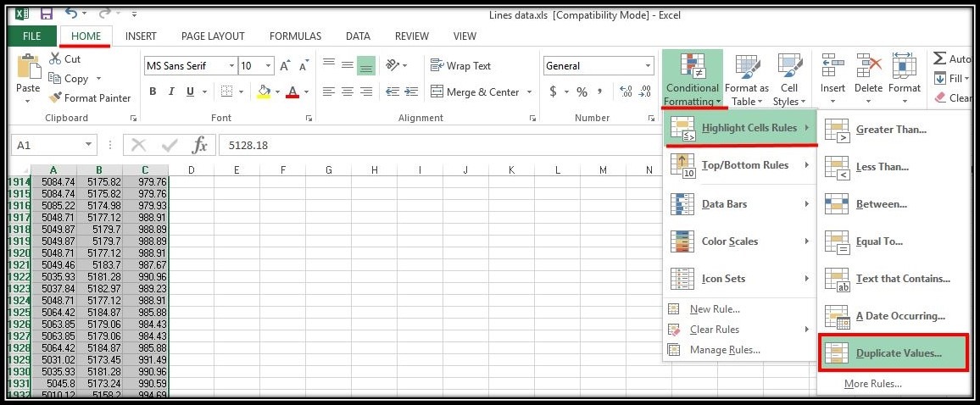Apply middle align icon
Viewport: 980px width, 405px height.
click(348, 65)
